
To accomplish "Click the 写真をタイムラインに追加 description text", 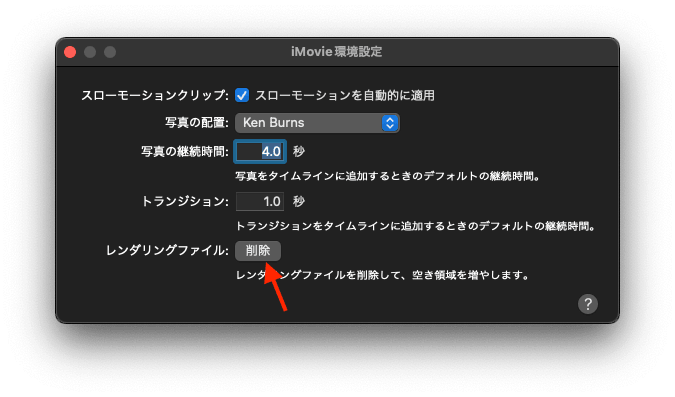I will [x=388, y=176].
